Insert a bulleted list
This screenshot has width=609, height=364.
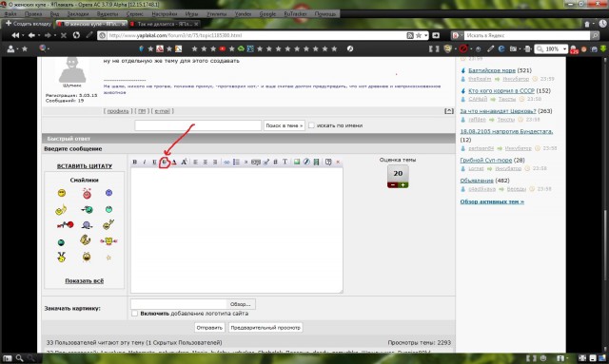(x=236, y=162)
